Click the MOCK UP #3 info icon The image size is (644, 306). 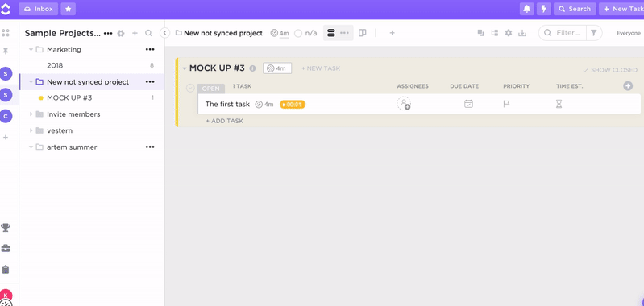[252, 68]
